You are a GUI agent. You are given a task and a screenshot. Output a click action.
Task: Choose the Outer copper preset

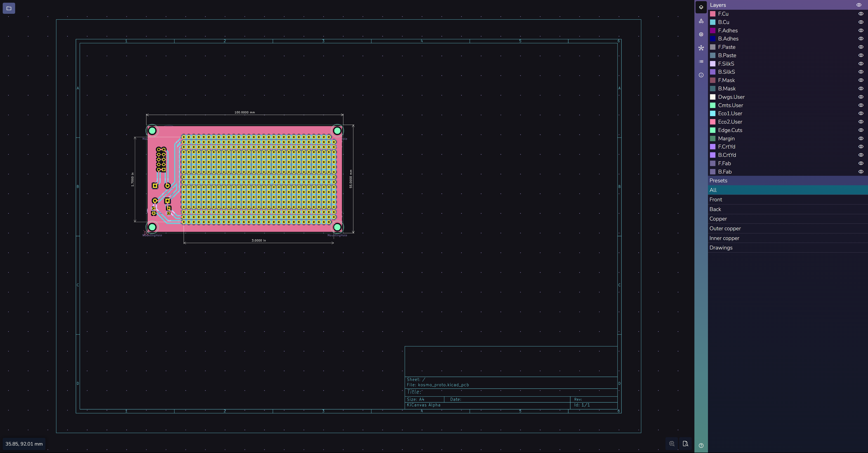click(x=725, y=228)
